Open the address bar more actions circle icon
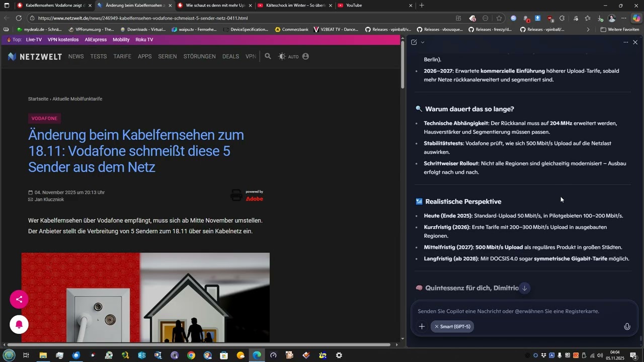Viewport: 644px width, 362px height. tap(485, 18)
